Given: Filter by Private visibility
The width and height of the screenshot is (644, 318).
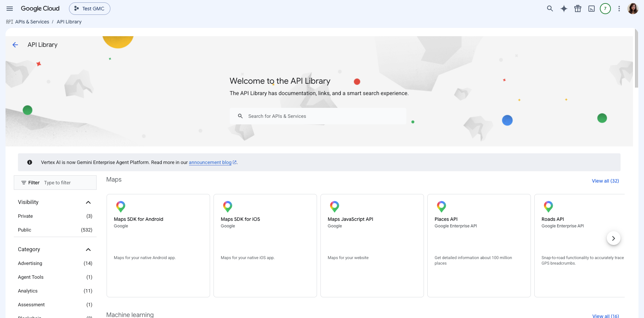Looking at the screenshot, I should pyautogui.click(x=55, y=216).
